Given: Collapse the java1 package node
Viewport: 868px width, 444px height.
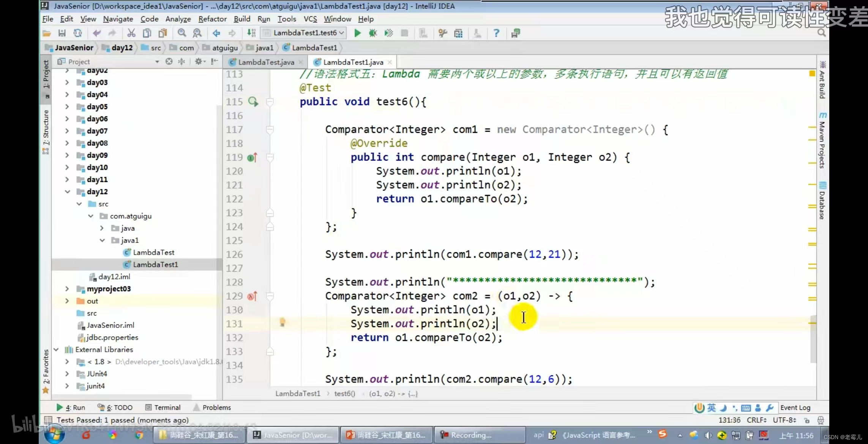Looking at the screenshot, I should pyautogui.click(x=102, y=240).
